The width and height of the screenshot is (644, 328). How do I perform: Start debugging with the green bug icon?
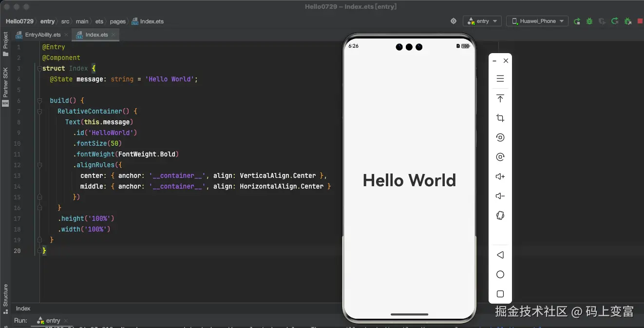[x=589, y=21]
